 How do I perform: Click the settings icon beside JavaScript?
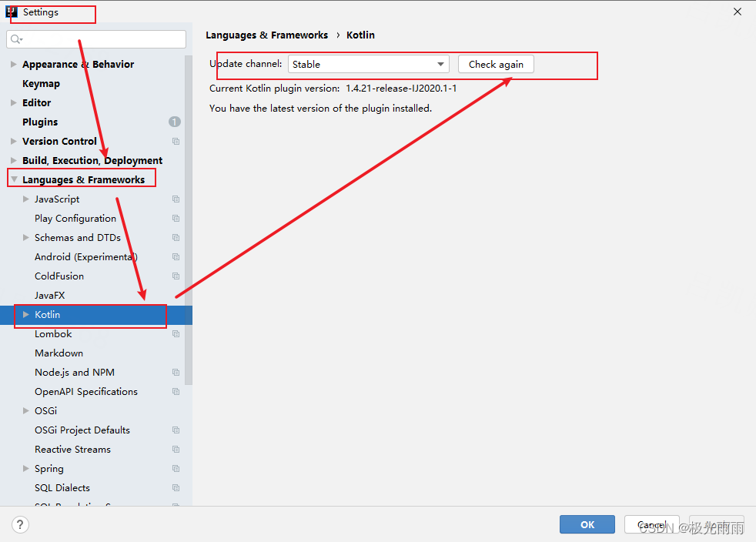[175, 199]
